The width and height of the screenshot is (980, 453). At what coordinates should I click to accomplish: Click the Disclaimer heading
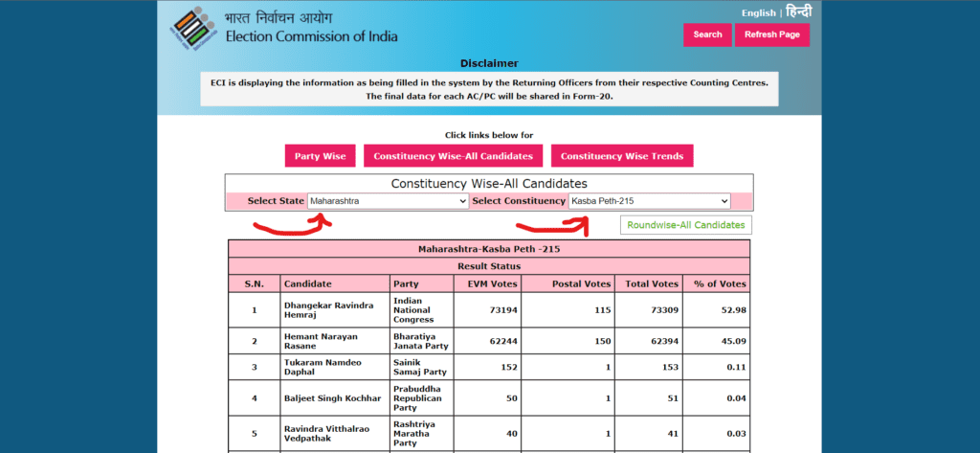(x=489, y=63)
